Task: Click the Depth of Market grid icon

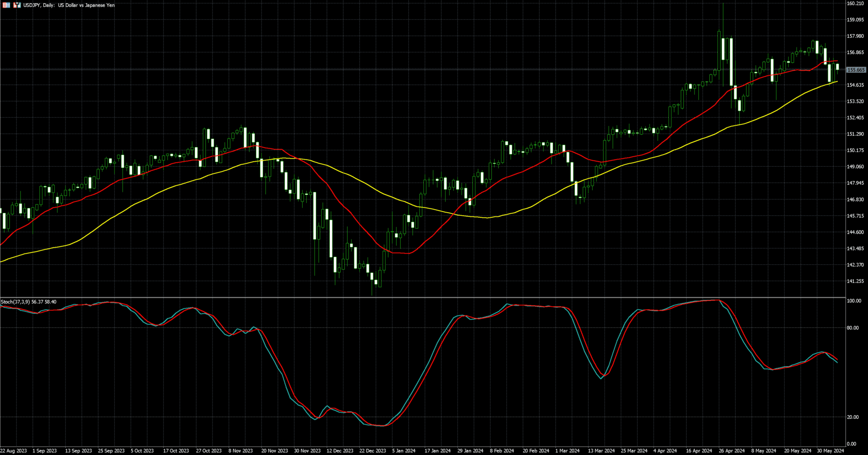Action: (x=7, y=5)
